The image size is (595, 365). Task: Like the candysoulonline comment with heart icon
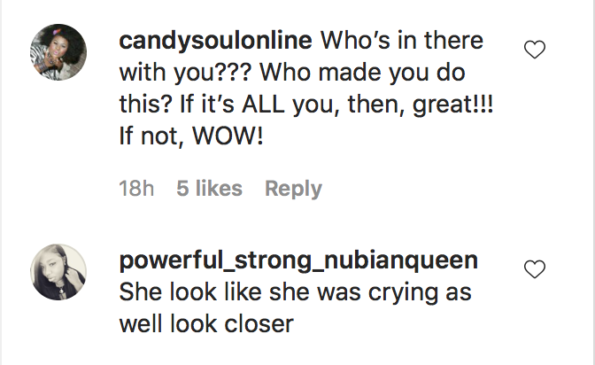(x=535, y=50)
